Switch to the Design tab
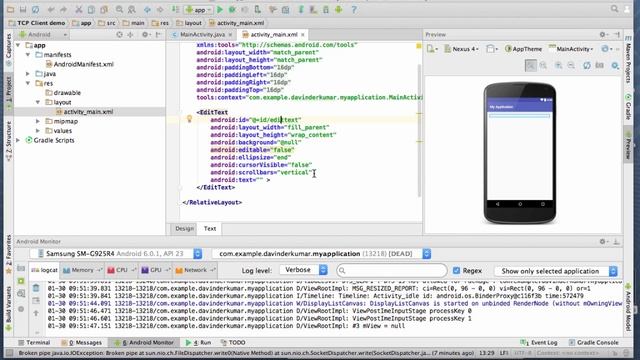 click(184, 229)
